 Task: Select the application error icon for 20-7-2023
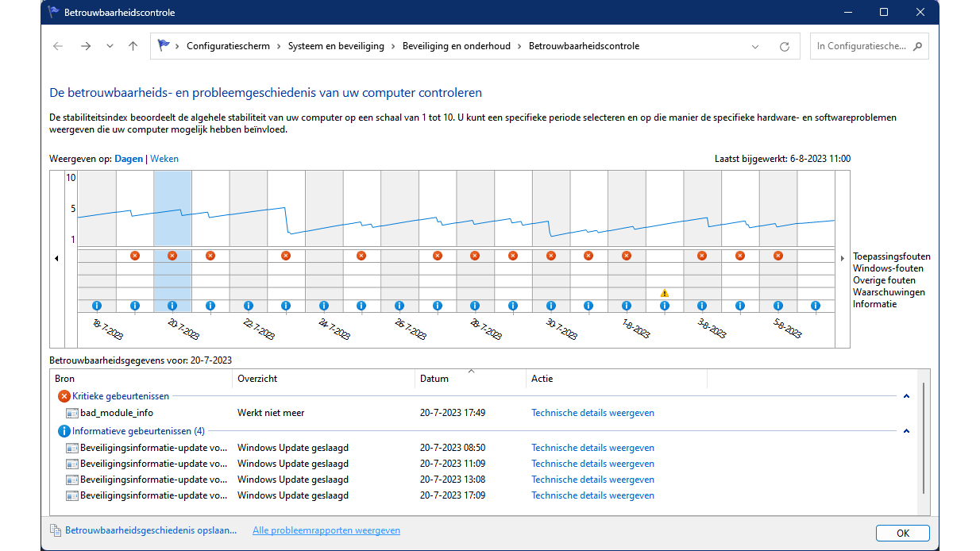pos(172,256)
